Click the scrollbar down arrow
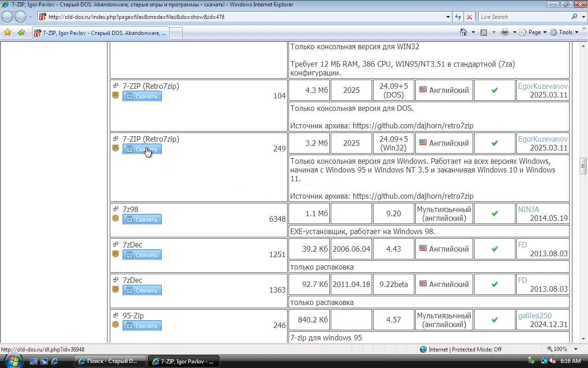588x368 pixels. pos(583,339)
